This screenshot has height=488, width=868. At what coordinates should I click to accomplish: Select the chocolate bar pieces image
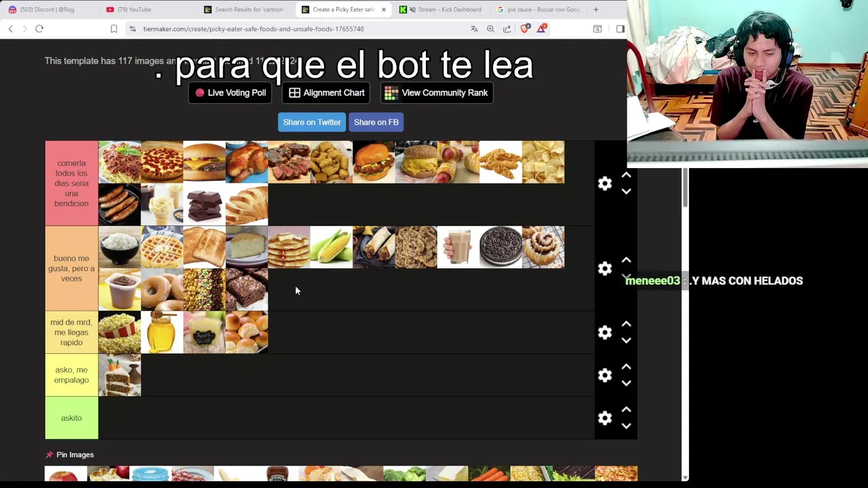point(204,204)
